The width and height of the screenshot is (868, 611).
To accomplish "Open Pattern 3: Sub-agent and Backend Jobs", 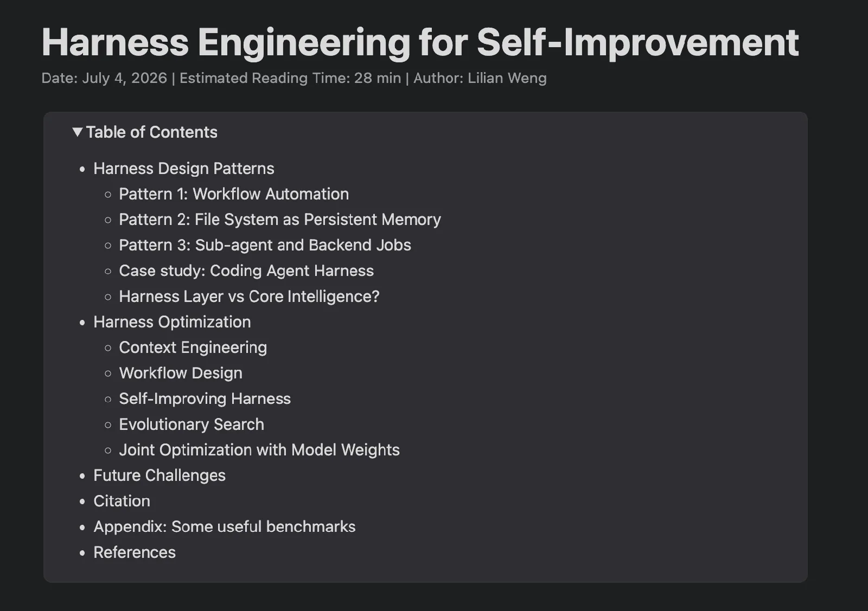I will tap(265, 245).
